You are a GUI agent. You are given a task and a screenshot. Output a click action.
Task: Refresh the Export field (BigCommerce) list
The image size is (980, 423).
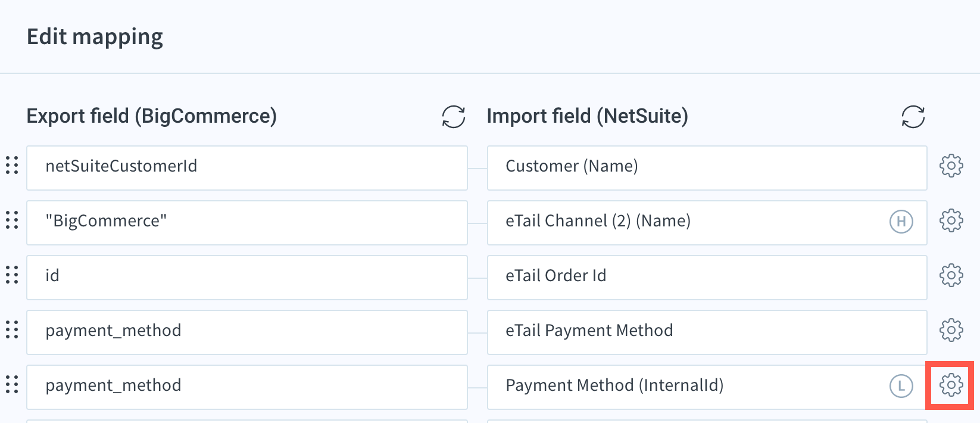(x=454, y=116)
